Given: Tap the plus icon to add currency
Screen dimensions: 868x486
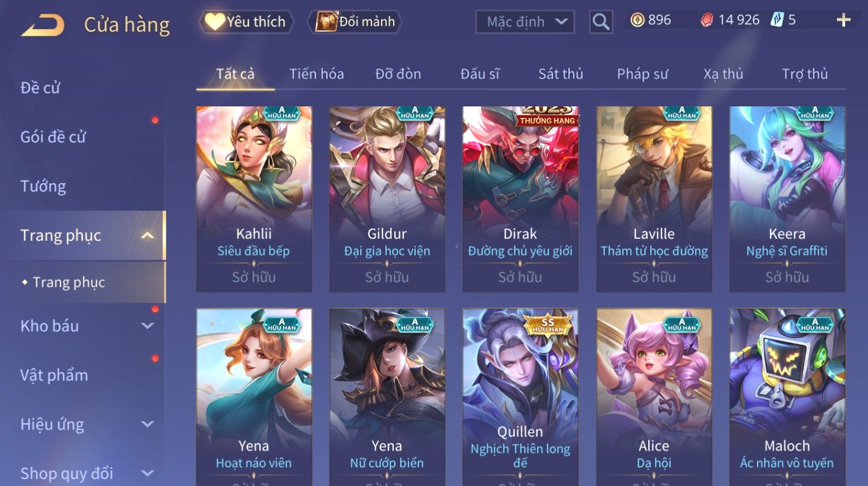Looking at the screenshot, I should pos(843,20).
